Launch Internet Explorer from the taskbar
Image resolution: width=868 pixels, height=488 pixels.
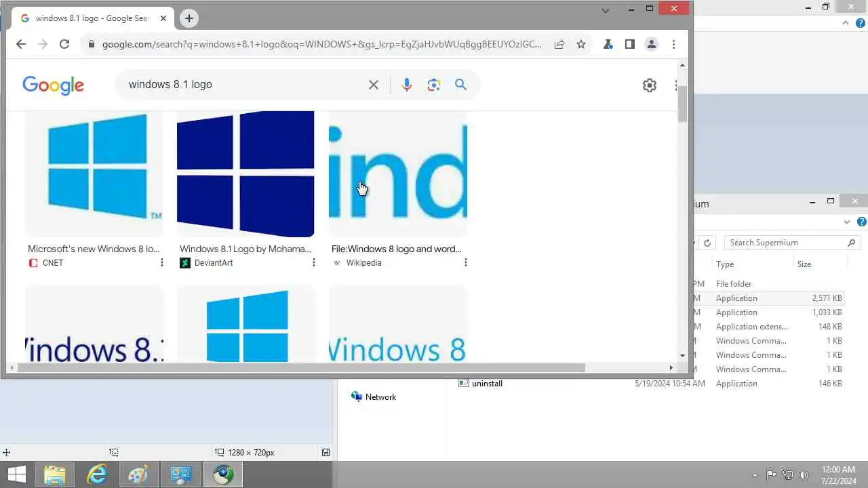(97, 475)
